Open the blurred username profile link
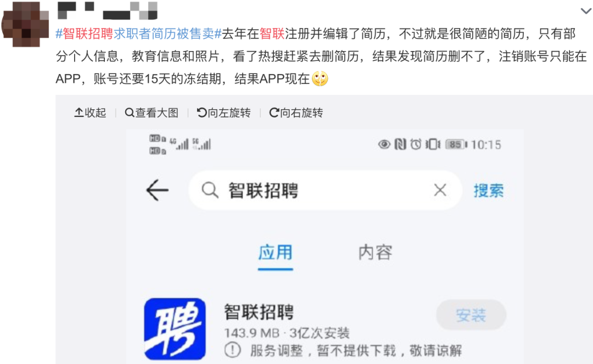 pos(108,10)
